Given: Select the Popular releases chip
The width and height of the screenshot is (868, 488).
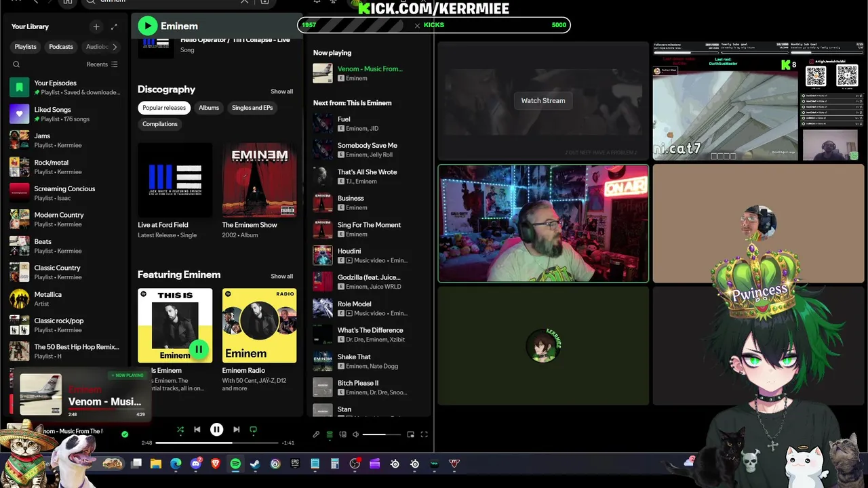Looking at the screenshot, I should [x=164, y=108].
